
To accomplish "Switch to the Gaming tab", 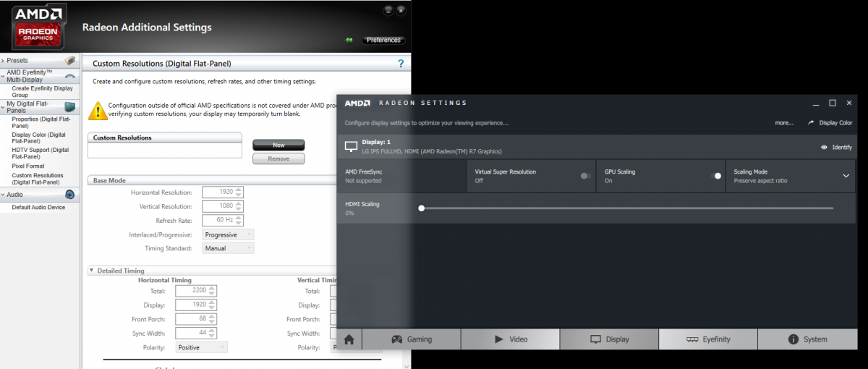I will pyautogui.click(x=412, y=339).
